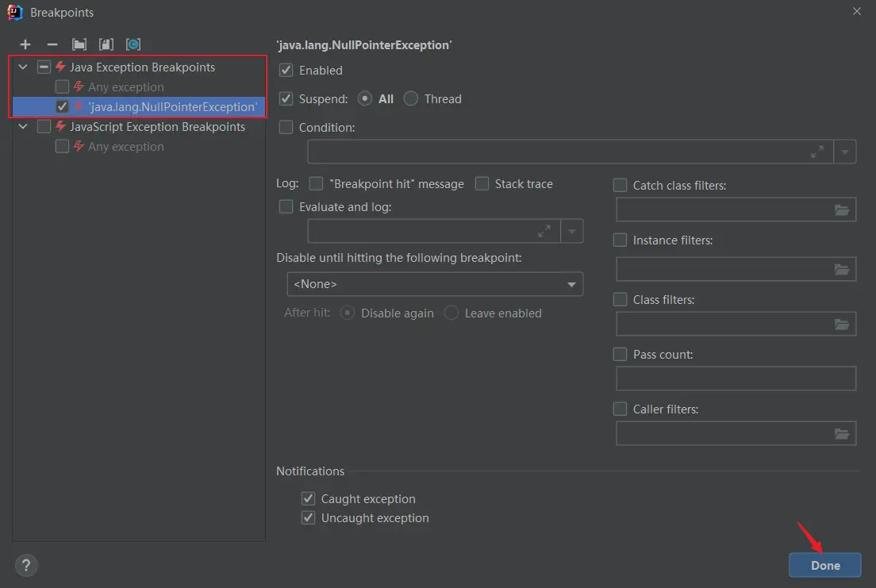Select the Thread suspend option

(411, 99)
